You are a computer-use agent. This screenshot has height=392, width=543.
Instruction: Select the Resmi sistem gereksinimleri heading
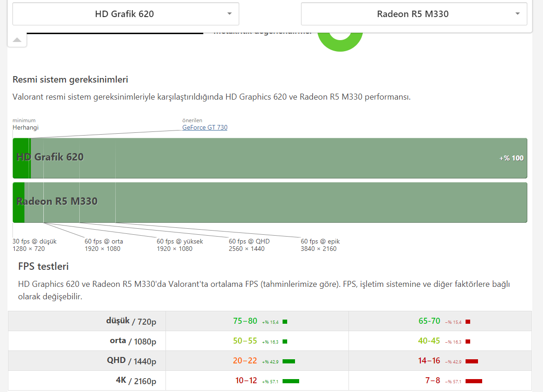pos(71,79)
